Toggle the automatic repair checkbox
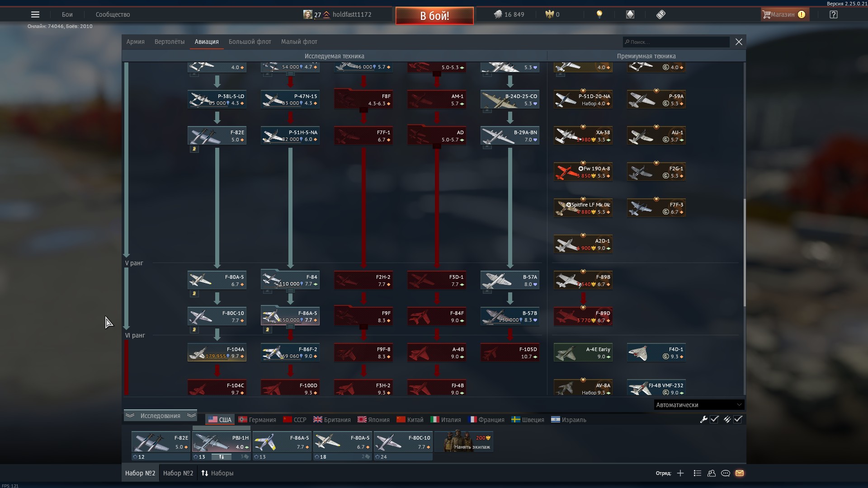The height and width of the screenshot is (488, 868). [x=714, y=419]
